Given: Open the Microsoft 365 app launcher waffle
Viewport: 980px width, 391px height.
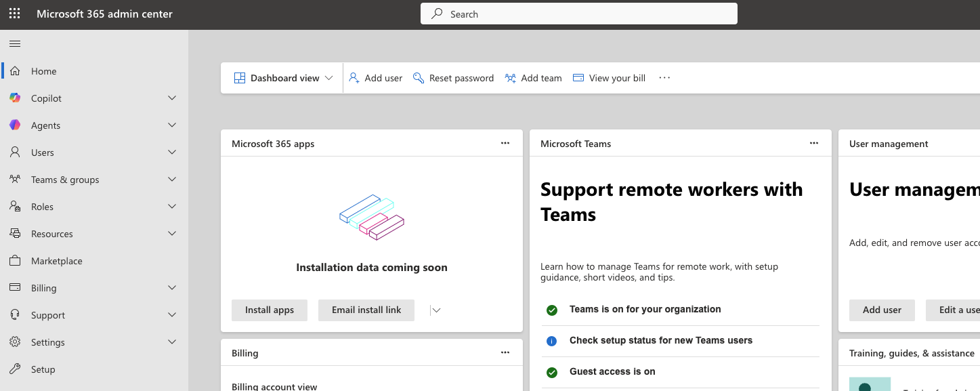Looking at the screenshot, I should (x=14, y=14).
